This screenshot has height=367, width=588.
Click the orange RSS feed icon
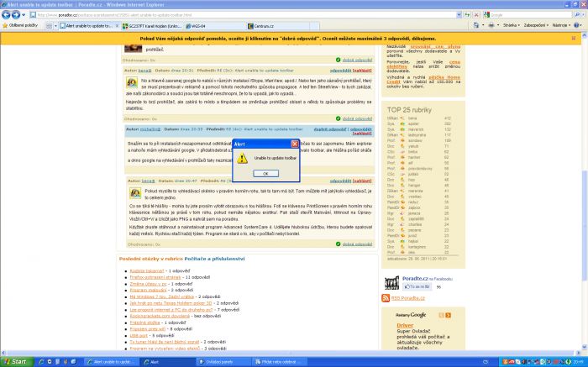(386, 298)
